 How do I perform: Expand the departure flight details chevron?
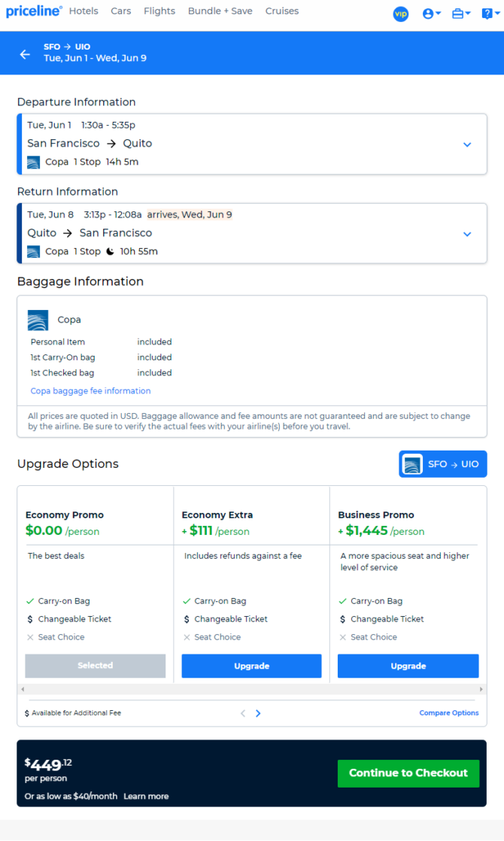click(467, 144)
